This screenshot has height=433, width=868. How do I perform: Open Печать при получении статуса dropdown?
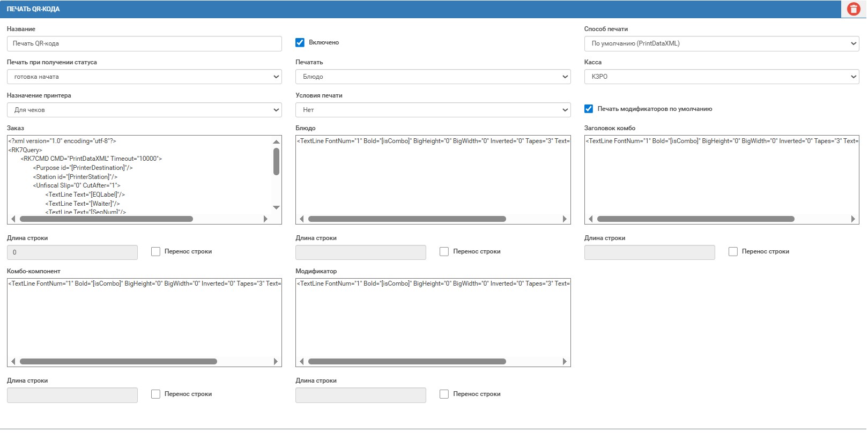click(x=144, y=77)
